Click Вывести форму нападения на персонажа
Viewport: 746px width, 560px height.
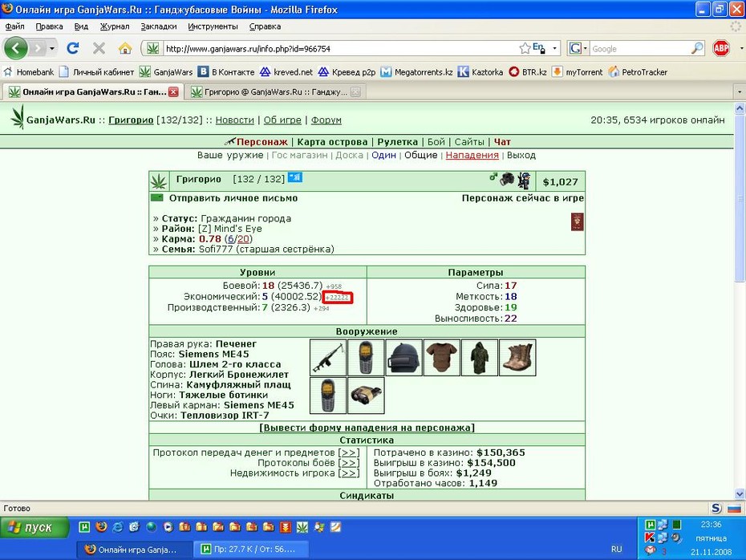pos(367,428)
